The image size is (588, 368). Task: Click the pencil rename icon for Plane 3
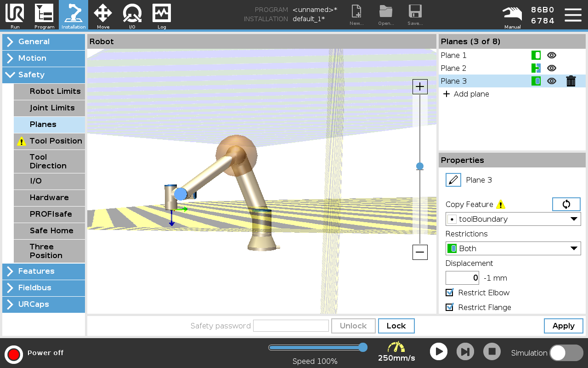[x=453, y=180]
